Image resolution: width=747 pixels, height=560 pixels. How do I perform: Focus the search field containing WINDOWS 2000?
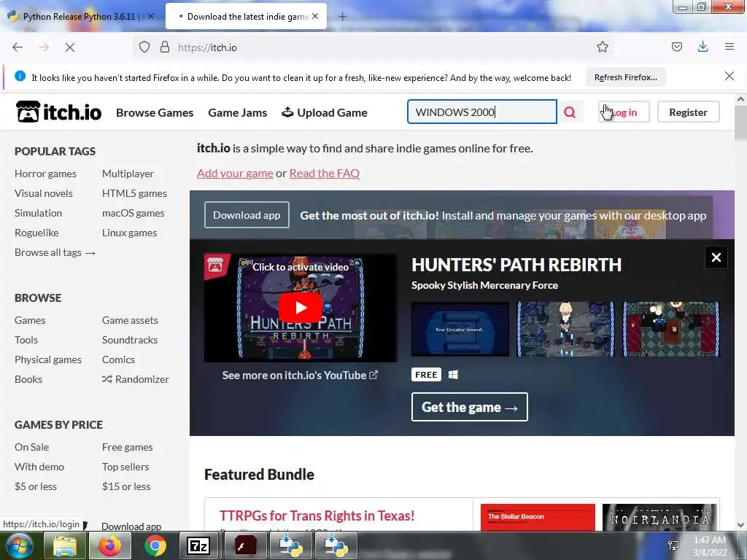pyautogui.click(x=481, y=112)
